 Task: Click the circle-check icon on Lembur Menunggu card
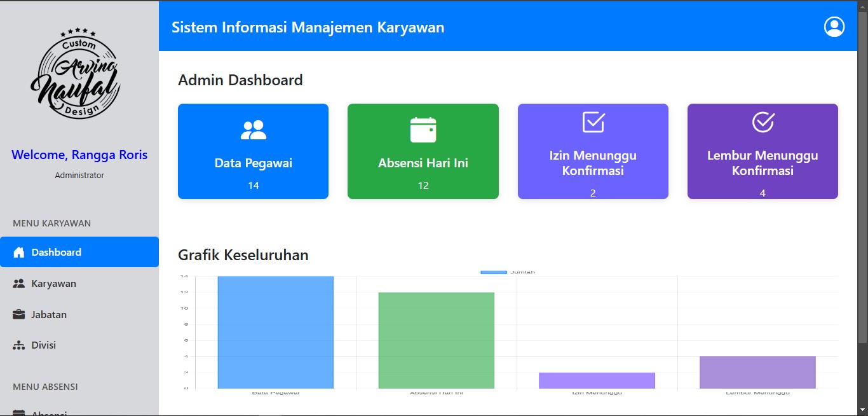[x=763, y=121]
